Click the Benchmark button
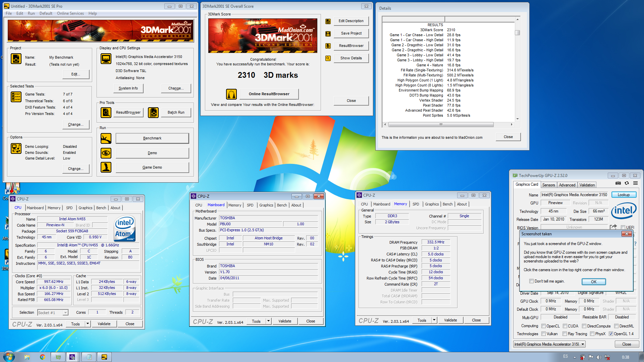This screenshot has width=644, height=362. coord(152,138)
